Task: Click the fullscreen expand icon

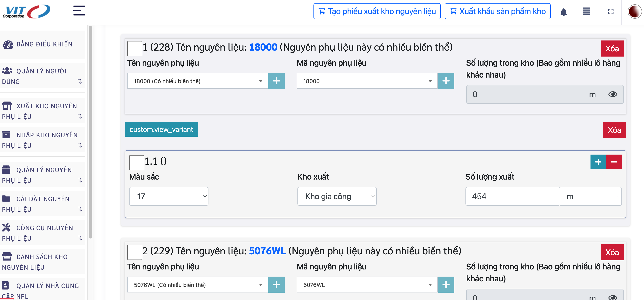Action: 610,12
